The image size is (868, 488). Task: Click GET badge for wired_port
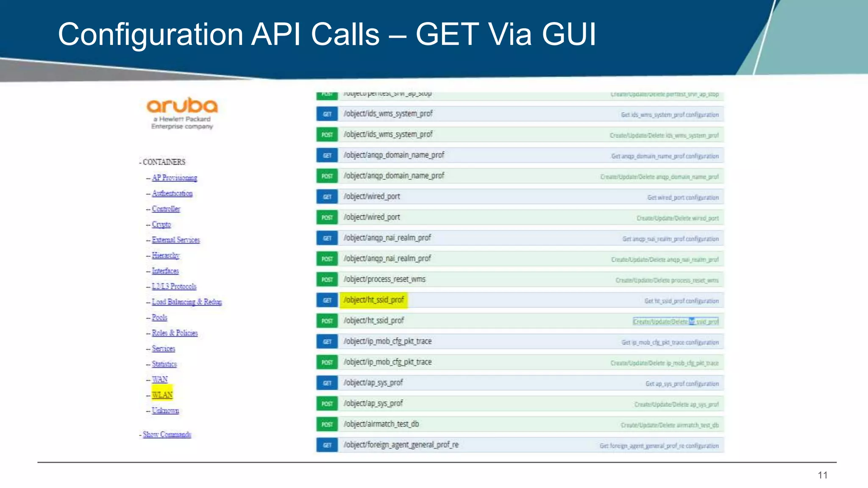pyautogui.click(x=327, y=197)
